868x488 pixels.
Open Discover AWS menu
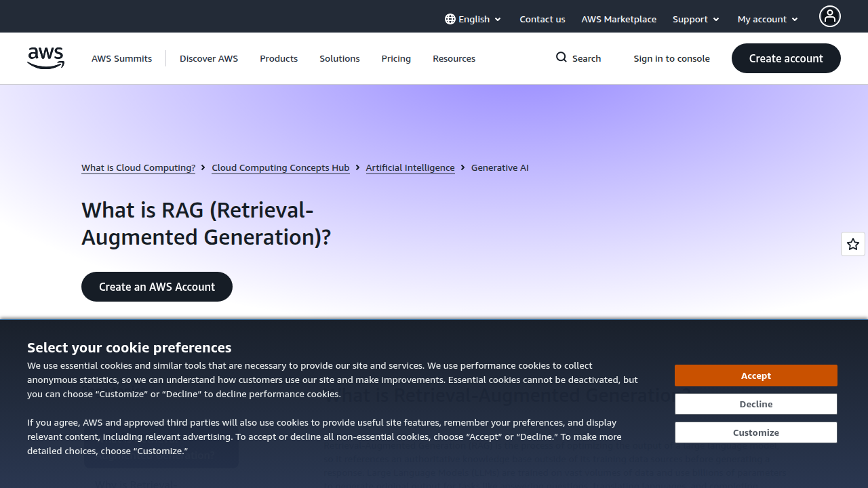pyautogui.click(x=209, y=58)
